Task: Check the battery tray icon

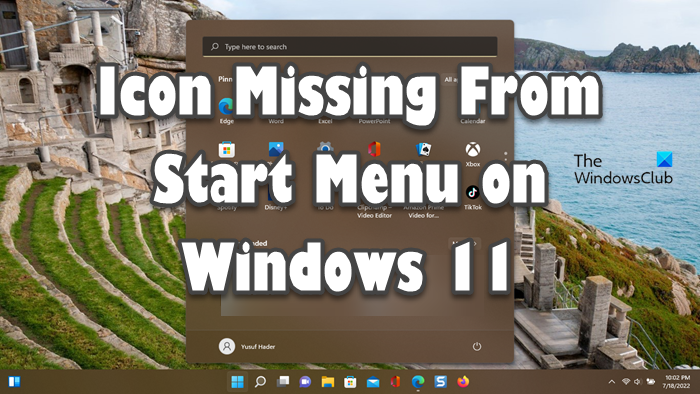Action: click(x=651, y=382)
